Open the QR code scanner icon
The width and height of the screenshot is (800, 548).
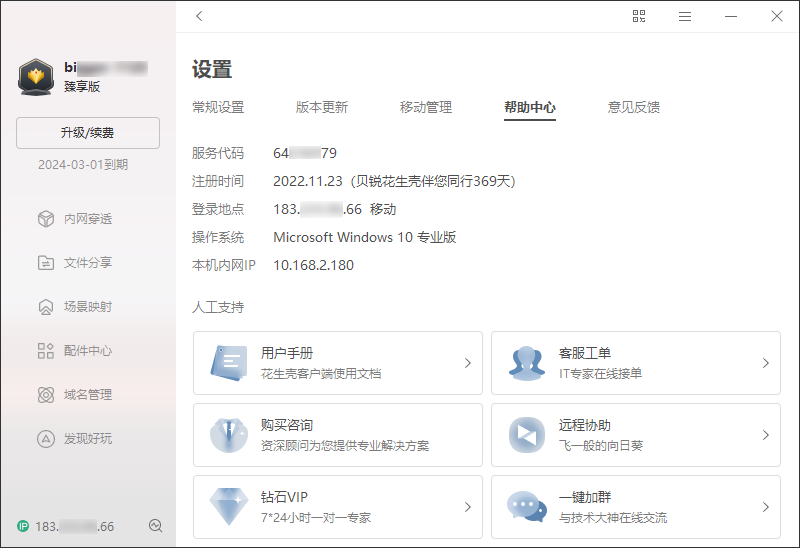(640, 16)
